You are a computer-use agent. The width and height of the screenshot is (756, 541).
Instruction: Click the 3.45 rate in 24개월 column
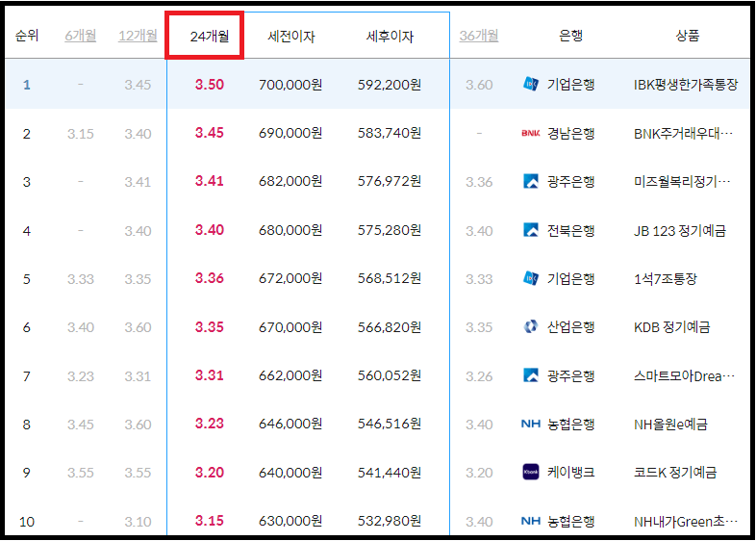210,133
